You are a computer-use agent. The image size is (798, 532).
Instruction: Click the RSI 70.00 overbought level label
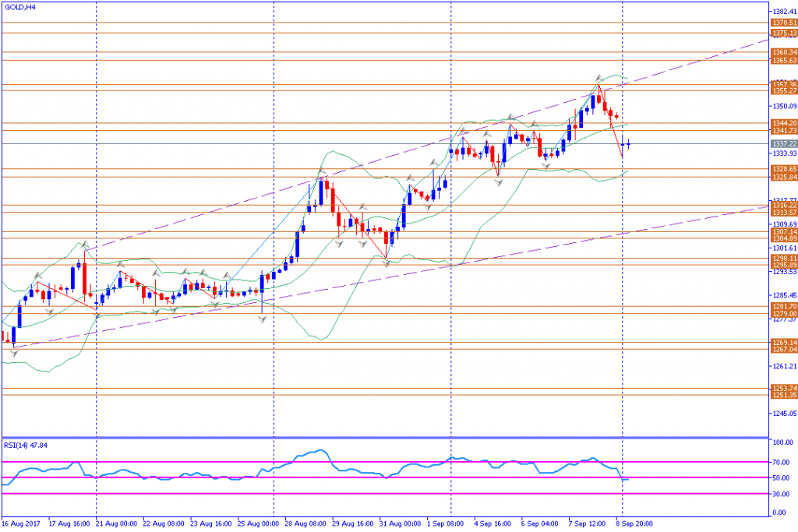pyautogui.click(x=781, y=463)
